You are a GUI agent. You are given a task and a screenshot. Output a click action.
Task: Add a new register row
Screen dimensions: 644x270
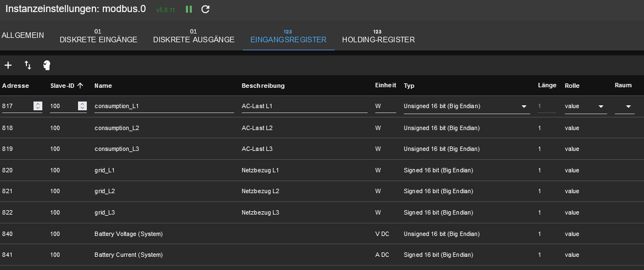[8, 65]
